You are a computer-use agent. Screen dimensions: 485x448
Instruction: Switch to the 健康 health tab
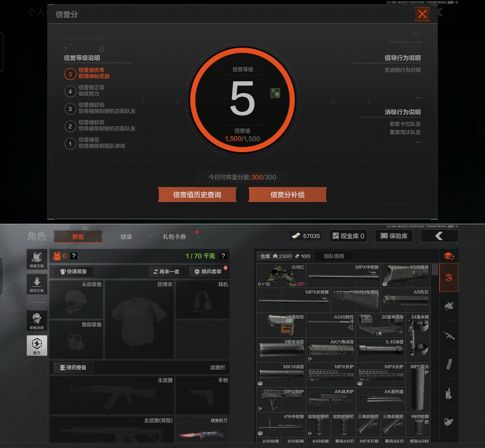click(x=126, y=237)
